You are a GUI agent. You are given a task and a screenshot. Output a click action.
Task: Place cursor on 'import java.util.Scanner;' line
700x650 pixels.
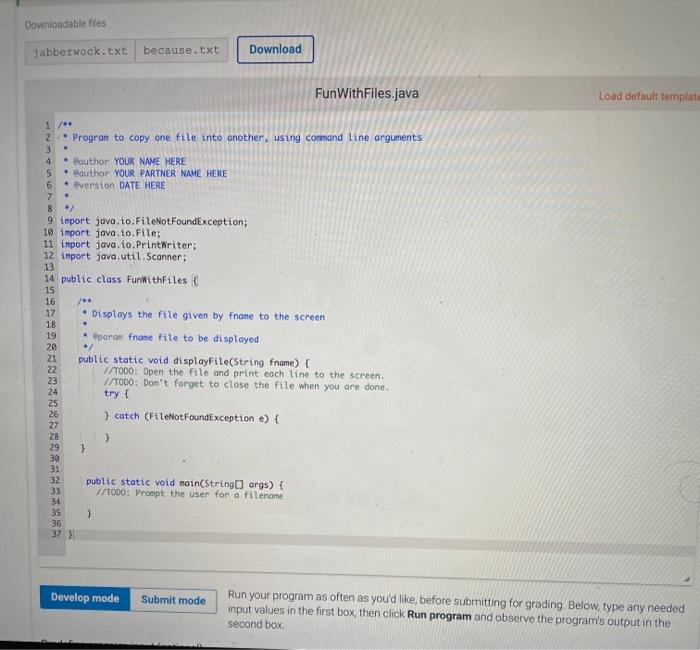coord(124,256)
